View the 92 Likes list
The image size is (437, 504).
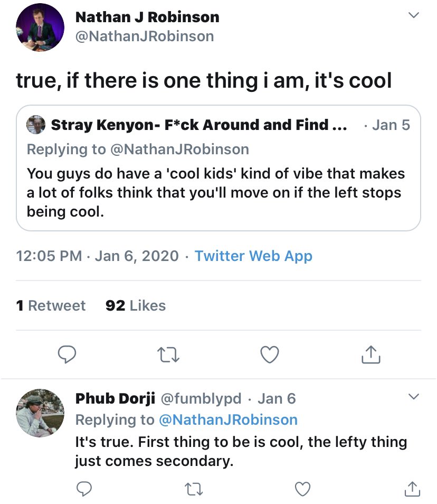pyautogui.click(x=136, y=306)
